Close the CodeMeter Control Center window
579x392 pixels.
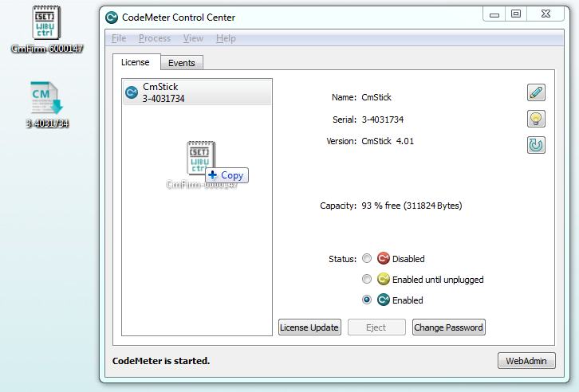point(546,14)
